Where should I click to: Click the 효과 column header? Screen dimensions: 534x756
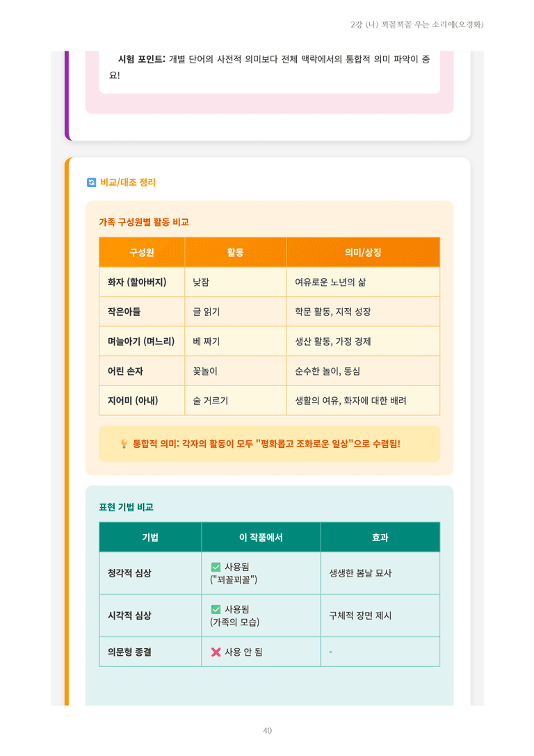point(380,537)
